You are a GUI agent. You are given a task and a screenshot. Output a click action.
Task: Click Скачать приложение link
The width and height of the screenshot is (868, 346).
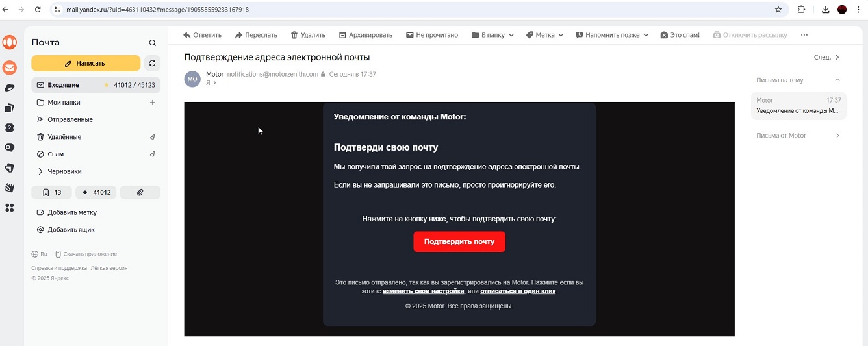(x=86, y=254)
